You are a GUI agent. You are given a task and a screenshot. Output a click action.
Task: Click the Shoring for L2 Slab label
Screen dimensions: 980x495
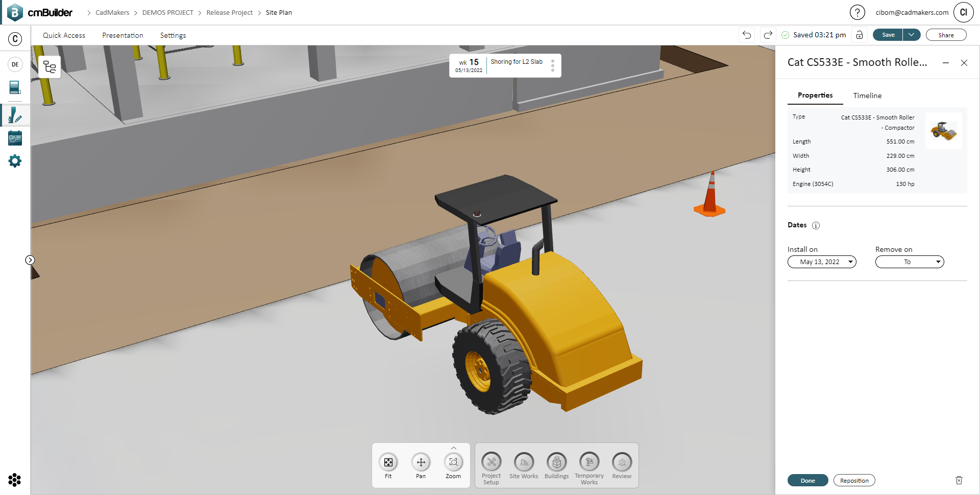[517, 62]
